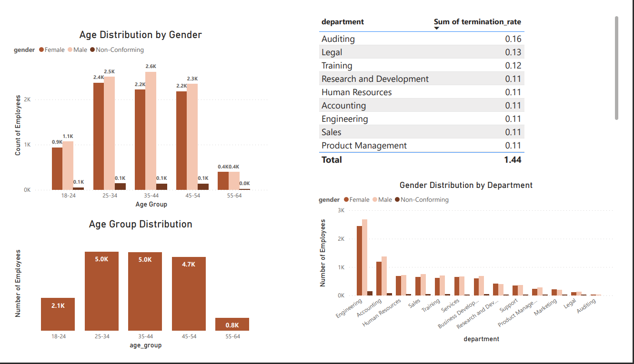
Task: Click the Female color swatch in Gender Distribution legend
Action: [x=347, y=199]
